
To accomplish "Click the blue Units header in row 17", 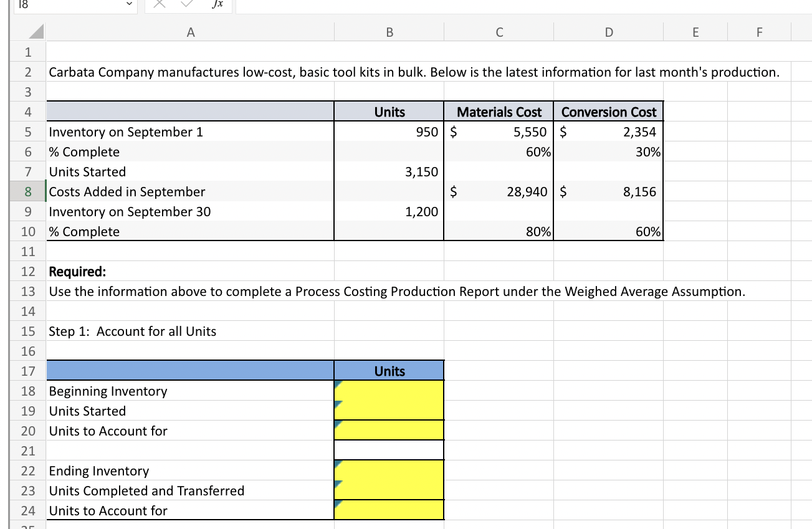I will point(389,371).
